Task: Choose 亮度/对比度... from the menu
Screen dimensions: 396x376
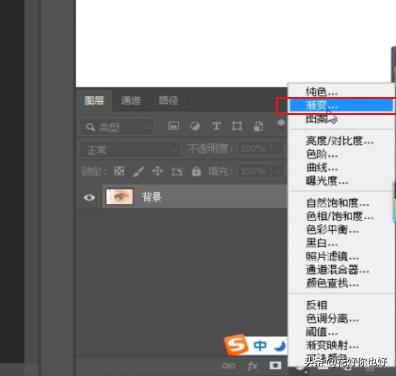Action: tap(341, 141)
